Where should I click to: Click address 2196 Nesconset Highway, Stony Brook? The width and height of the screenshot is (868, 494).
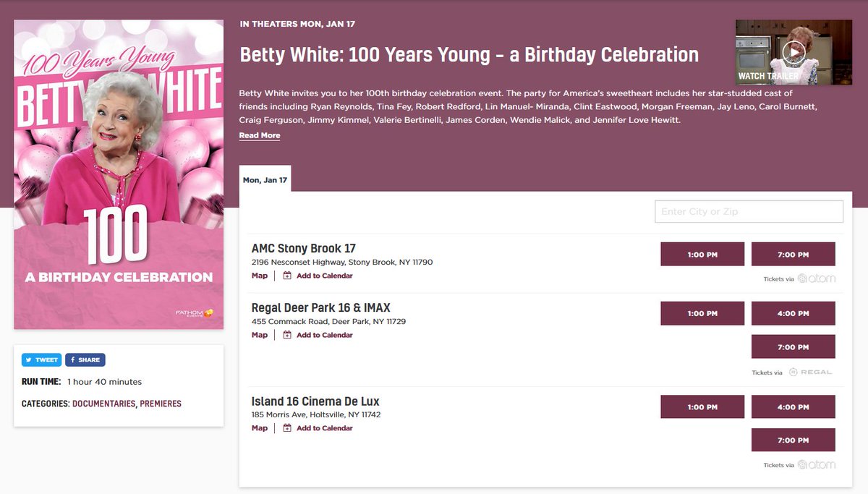tap(342, 262)
